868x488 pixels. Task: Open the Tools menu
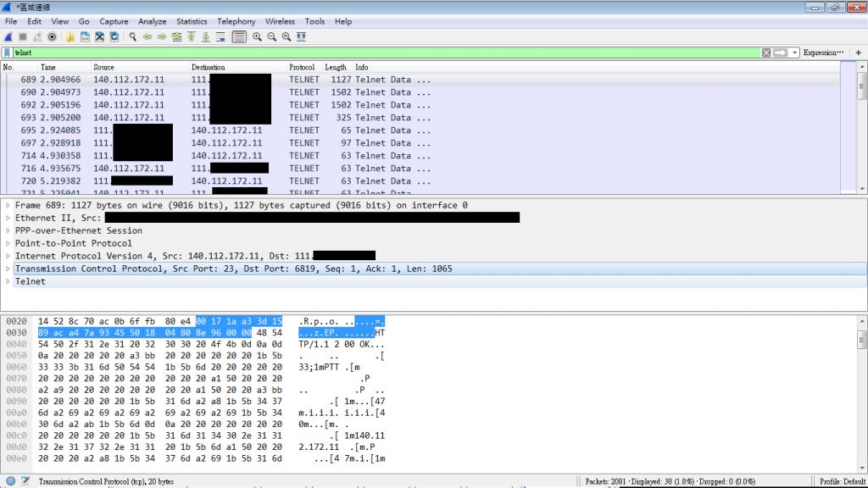pyautogui.click(x=315, y=21)
